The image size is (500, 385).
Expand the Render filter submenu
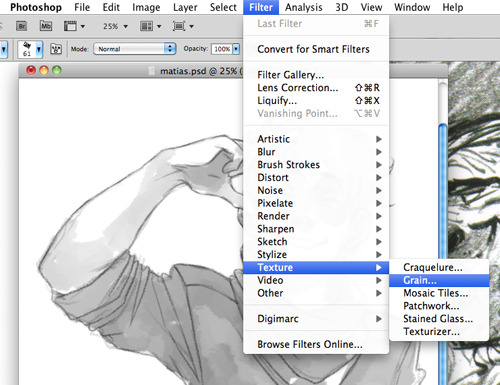(316, 216)
